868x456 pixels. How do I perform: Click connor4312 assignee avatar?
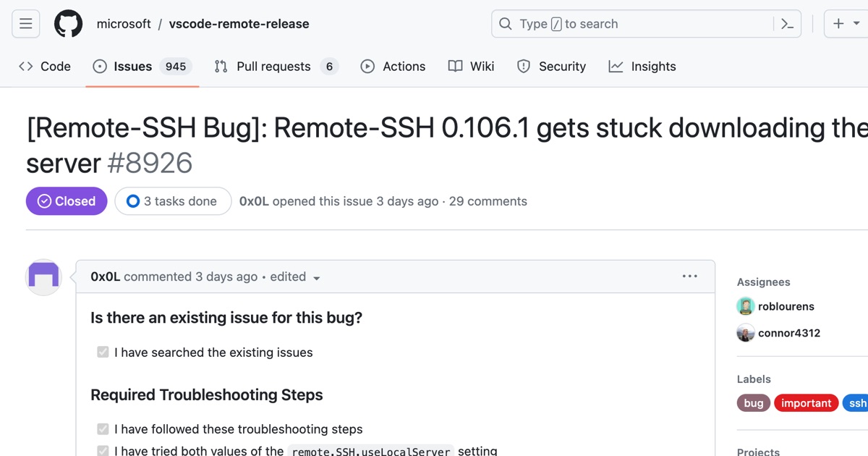pos(746,333)
